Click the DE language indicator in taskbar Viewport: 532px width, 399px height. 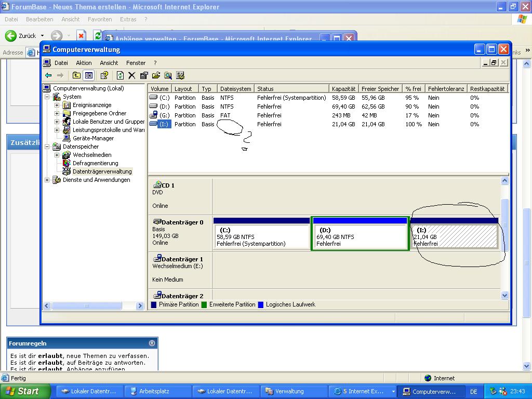(474, 392)
